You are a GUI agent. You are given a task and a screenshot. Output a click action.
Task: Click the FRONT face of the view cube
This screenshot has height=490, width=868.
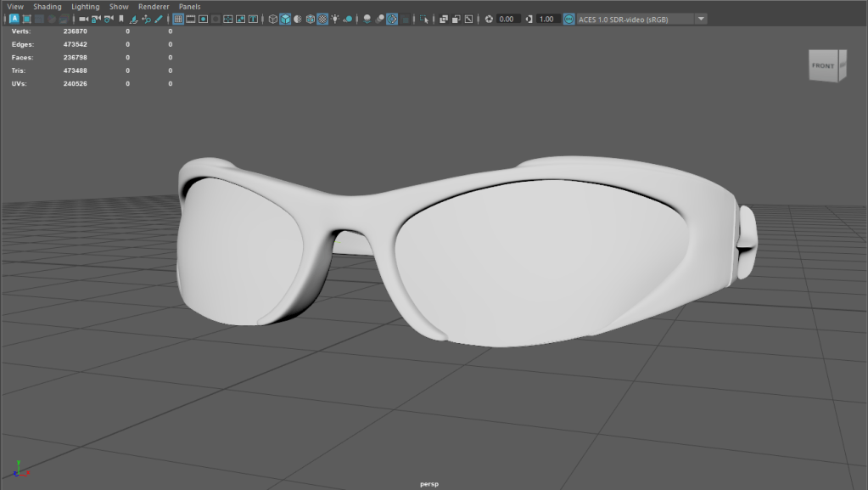click(823, 66)
